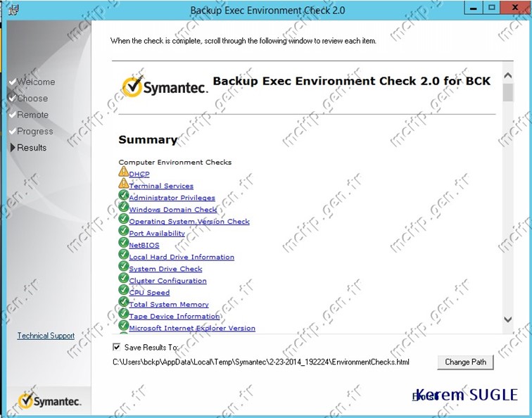Open Microsoft Internet Explorer Version link
Image resolution: width=532 pixels, height=418 pixels.
click(x=192, y=329)
